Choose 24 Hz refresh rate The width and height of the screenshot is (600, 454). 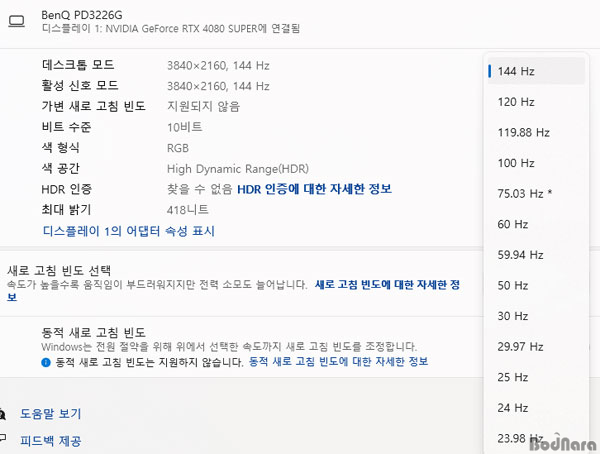pos(536,408)
